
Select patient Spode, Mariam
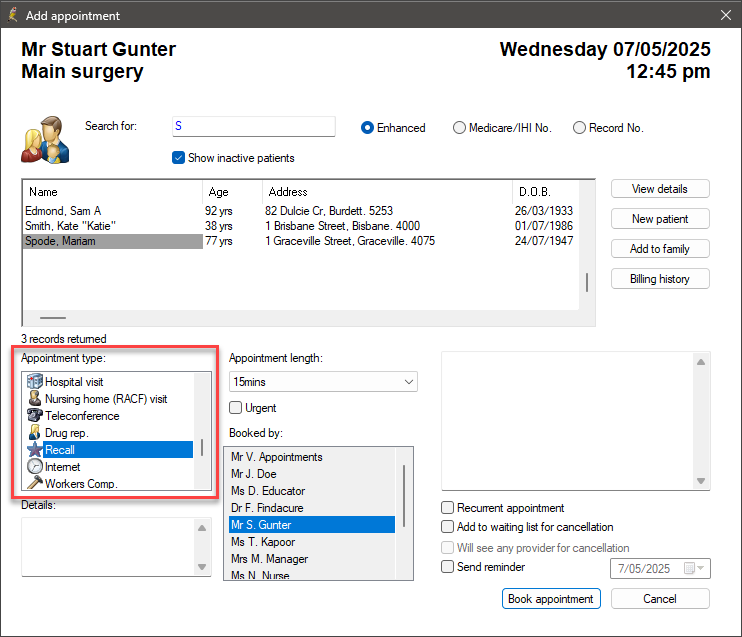(x=300, y=241)
